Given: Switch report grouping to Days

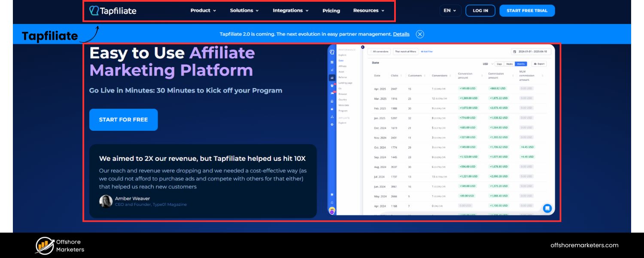Looking at the screenshot, I should point(499,64).
